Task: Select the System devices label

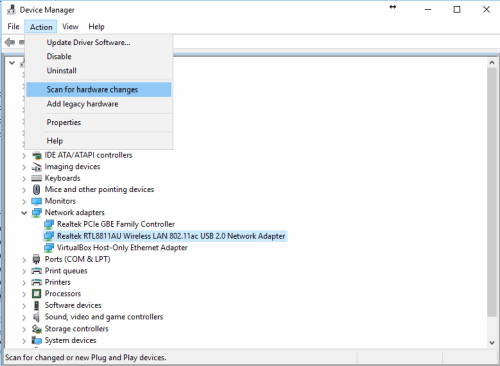Action: [x=70, y=340]
